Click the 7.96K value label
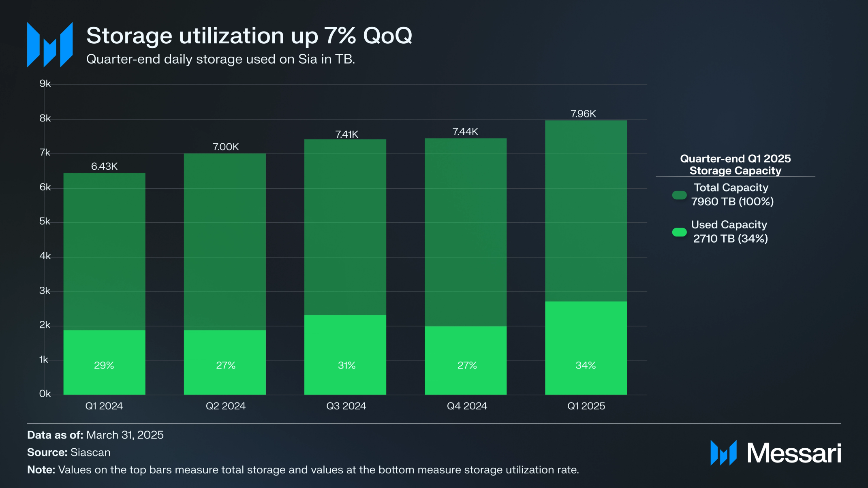868x488 pixels. pos(583,114)
